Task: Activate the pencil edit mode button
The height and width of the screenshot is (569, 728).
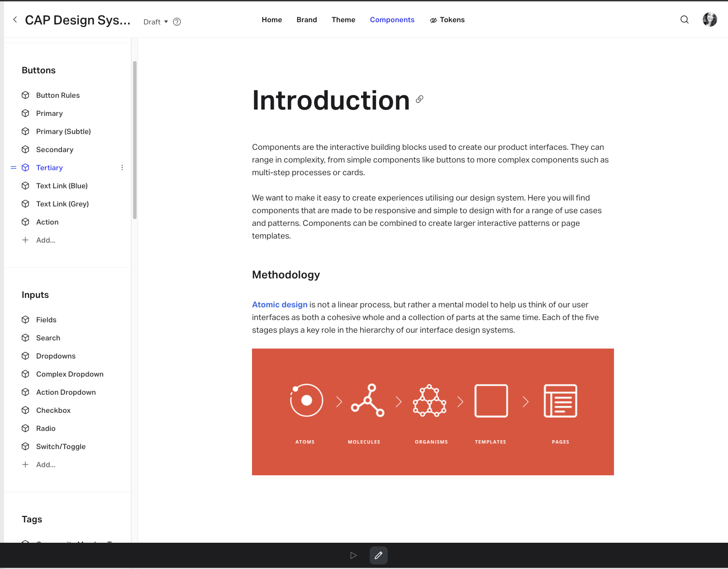Action: [379, 555]
